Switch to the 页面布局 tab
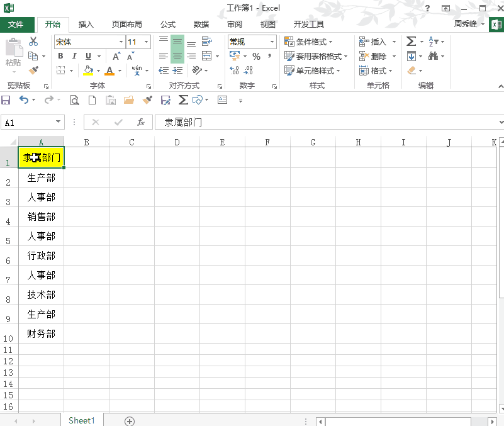This screenshot has width=504, height=426. click(x=126, y=25)
